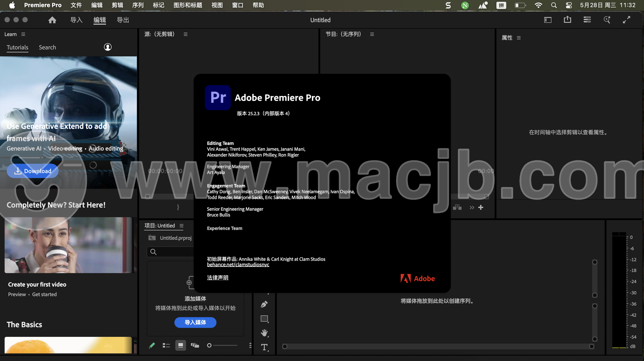Open the Apple menu
The height and width of the screenshot is (361, 644).
(12, 5)
